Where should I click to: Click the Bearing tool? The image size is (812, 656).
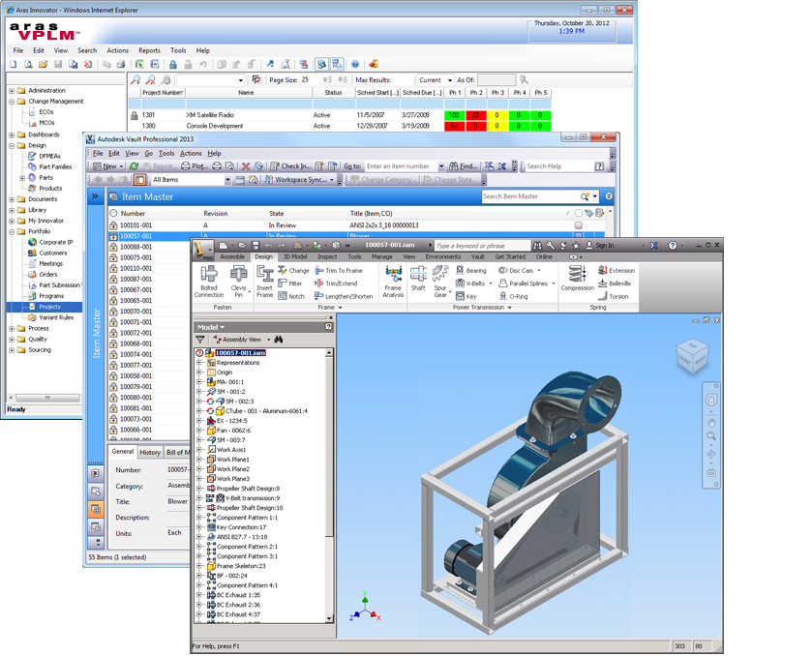(x=470, y=270)
